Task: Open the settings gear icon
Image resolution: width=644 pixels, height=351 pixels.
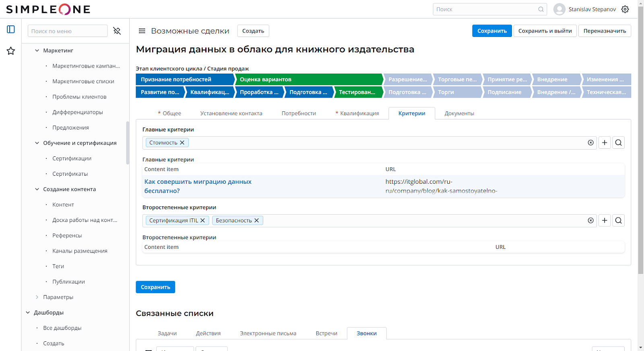Action: pyautogui.click(x=625, y=9)
